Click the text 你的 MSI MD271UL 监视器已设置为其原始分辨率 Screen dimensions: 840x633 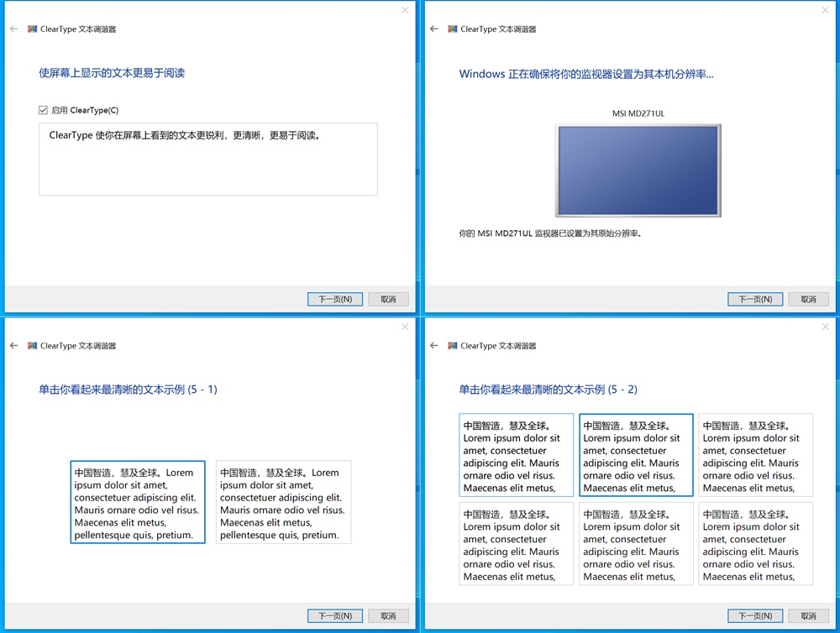click(x=550, y=233)
